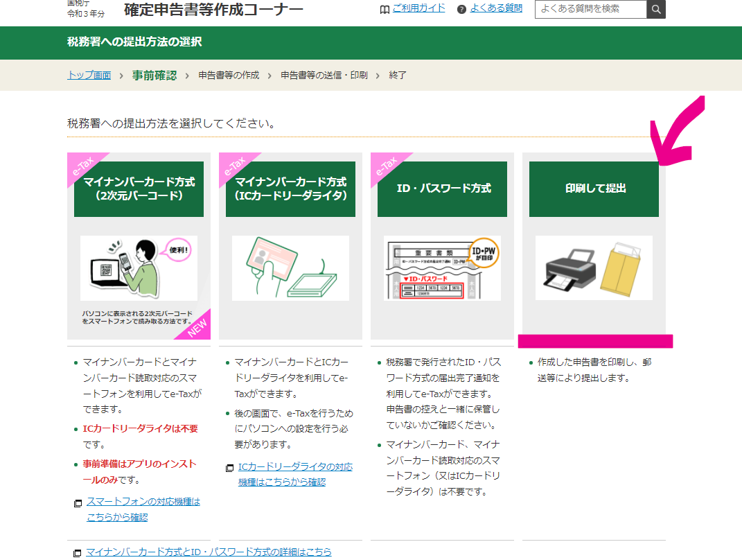Open マイナンバーカード方式とID・パスワード方式の詳細 link
The width and height of the screenshot is (742, 560).
[x=209, y=552]
